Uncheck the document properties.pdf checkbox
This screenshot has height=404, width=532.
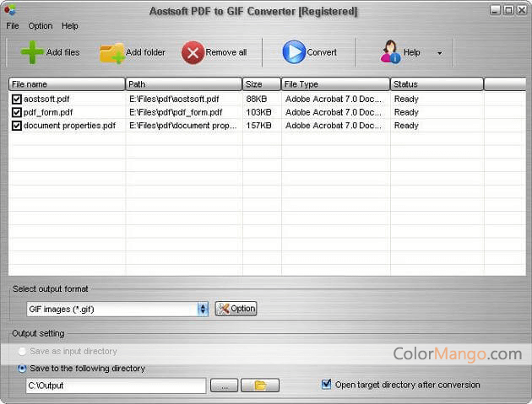(x=17, y=126)
